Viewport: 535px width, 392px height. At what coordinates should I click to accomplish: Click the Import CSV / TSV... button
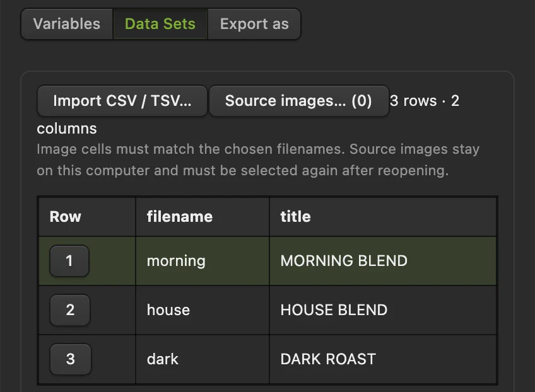[122, 101]
